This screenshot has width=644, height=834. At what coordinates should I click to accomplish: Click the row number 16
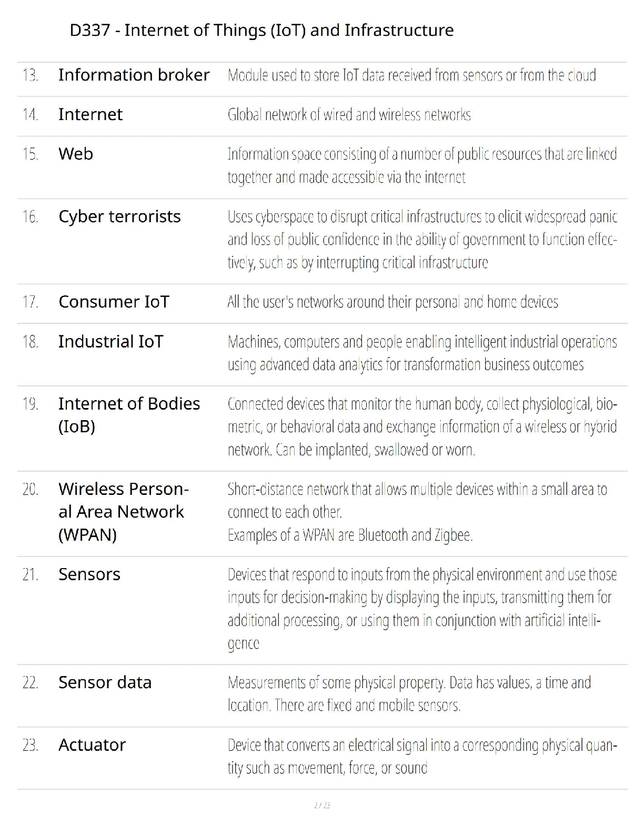[x=31, y=216]
